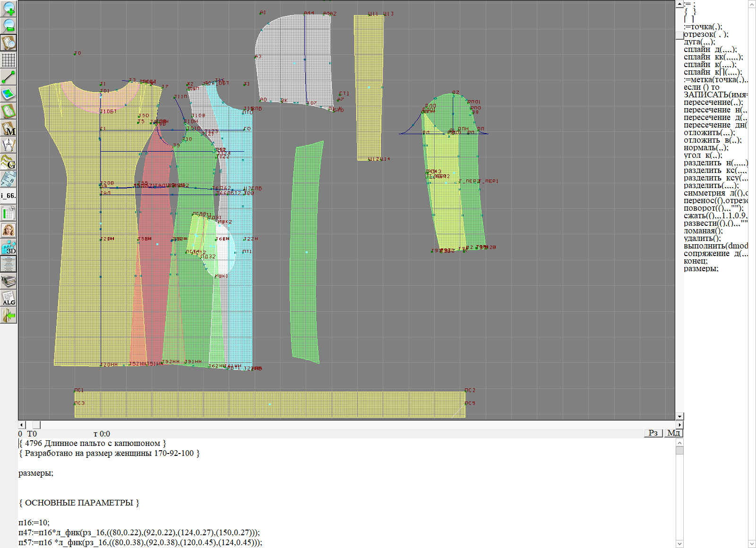Click the stacked books library icon
Image resolution: width=756 pixels, height=548 pixels.
click(9, 281)
